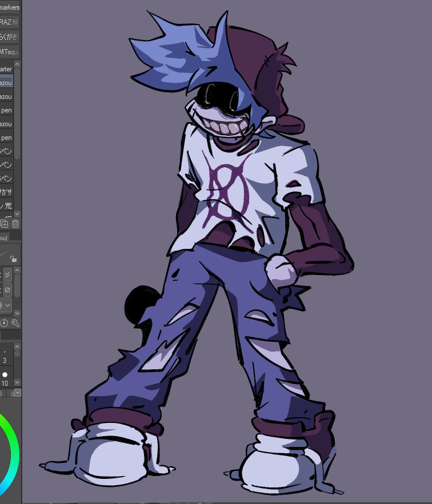Screen dimensions: 432x504
Task: Open the 'ou]' tool property tab
Action: tap(4, 238)
